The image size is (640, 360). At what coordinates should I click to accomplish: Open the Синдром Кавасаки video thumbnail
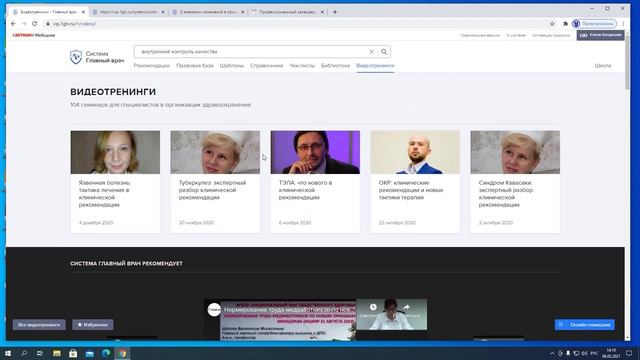pyautogui.click(x=515, y=152)
